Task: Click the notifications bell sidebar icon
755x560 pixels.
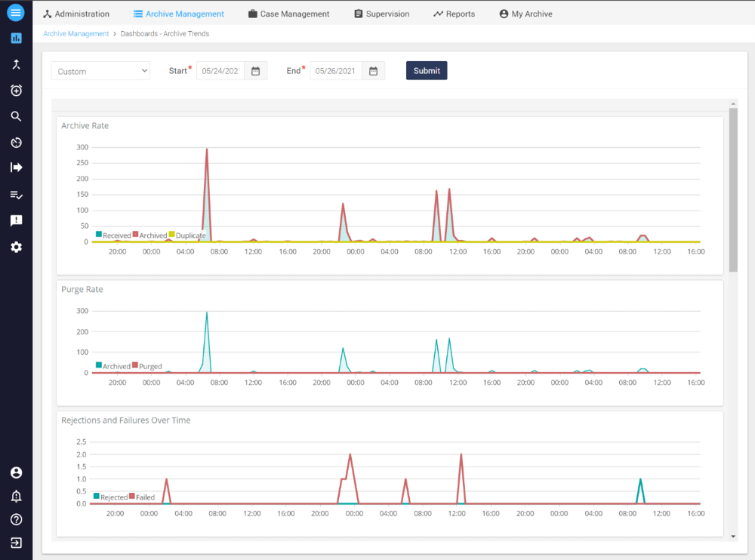Action: tap(16, 496)
